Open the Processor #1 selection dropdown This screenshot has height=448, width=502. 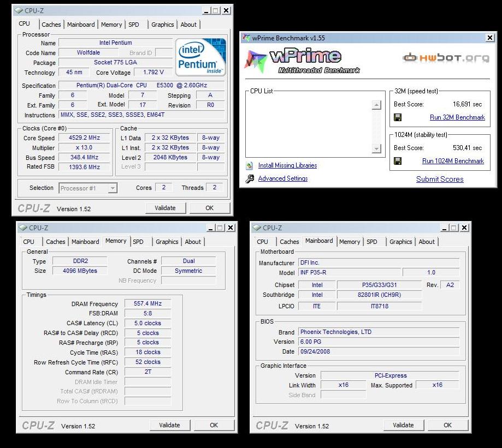[x=113, y=188]
